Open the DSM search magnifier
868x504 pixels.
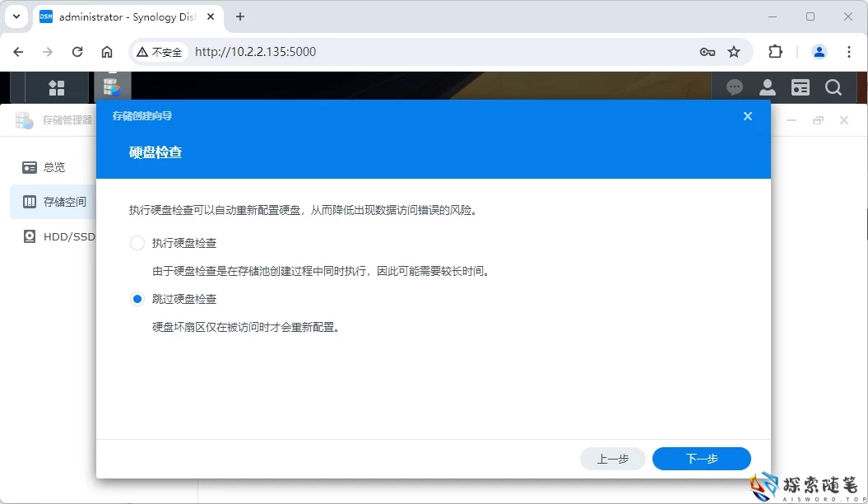click(x=833, y=86)
